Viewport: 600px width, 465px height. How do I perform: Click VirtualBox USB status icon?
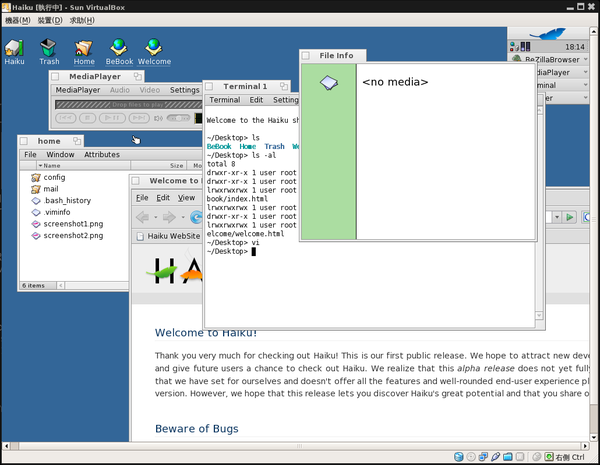pyautogui.click(x=496, y=457)
